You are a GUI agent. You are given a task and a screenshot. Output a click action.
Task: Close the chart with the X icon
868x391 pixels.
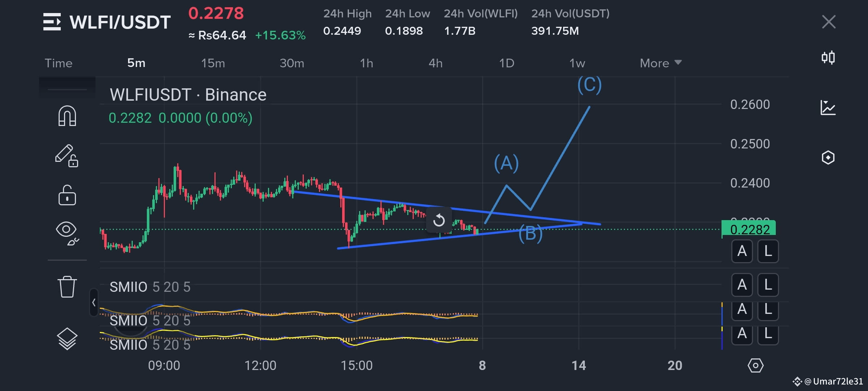tap(829, 22)
